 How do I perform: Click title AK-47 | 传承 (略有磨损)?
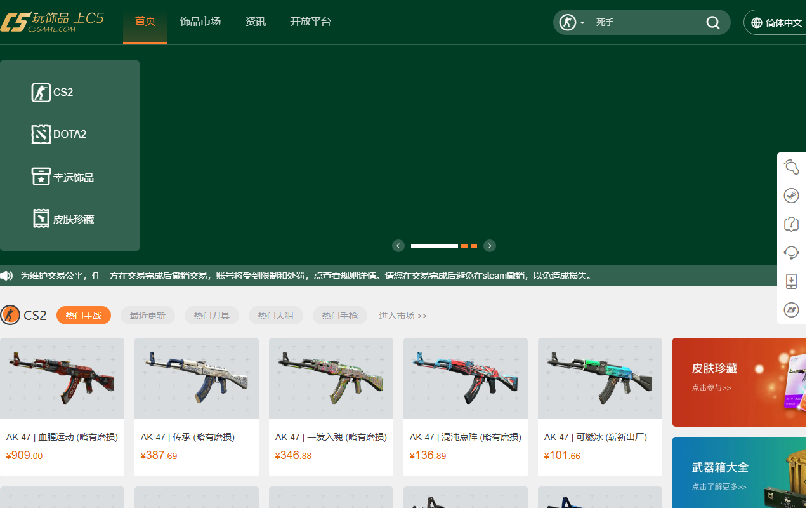pyautogui.click(x=188, y=437)
